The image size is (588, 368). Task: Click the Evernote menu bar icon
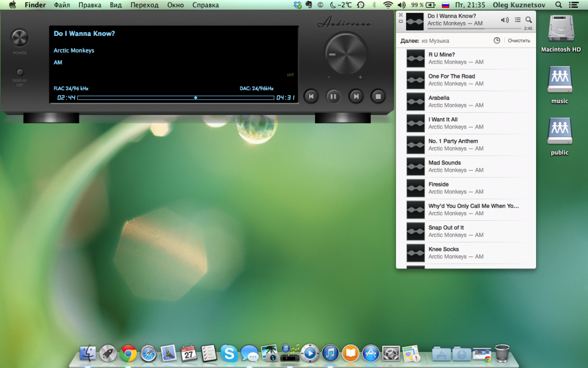[x=309, y=5]
